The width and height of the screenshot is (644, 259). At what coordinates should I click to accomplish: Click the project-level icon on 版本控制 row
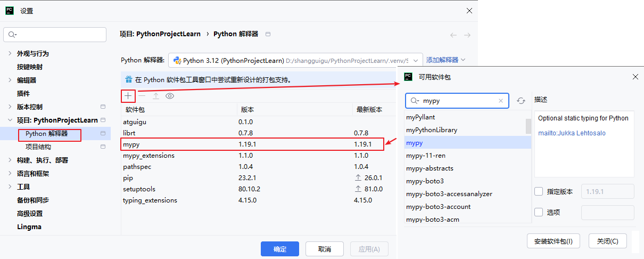[103, 107]
